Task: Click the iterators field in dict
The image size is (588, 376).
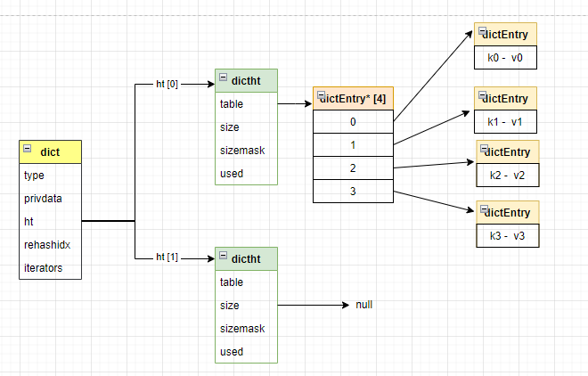Action: click(50, 267)
